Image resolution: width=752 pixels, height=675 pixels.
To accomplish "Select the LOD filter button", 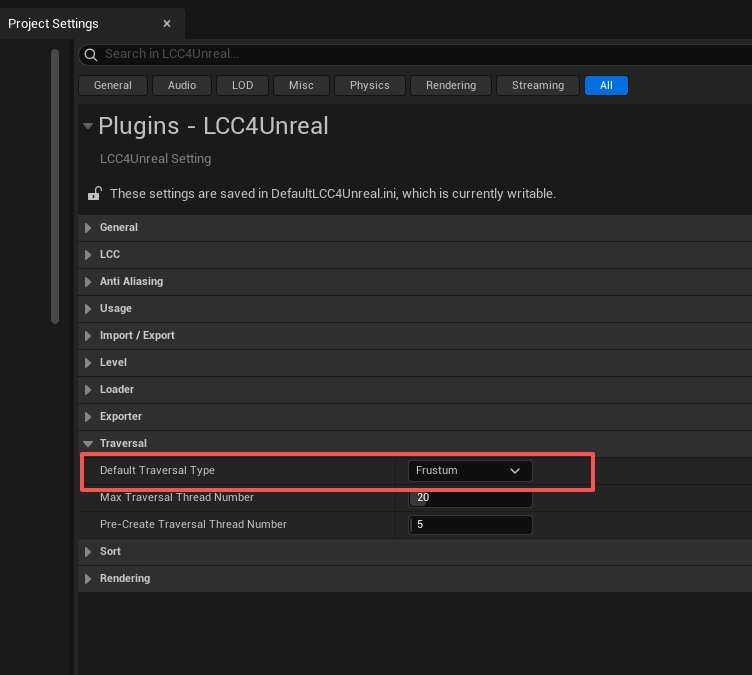I will tap(242, 85).
